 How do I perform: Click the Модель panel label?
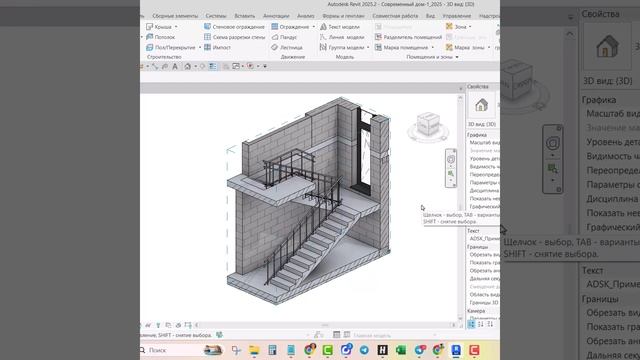[344, 57]
